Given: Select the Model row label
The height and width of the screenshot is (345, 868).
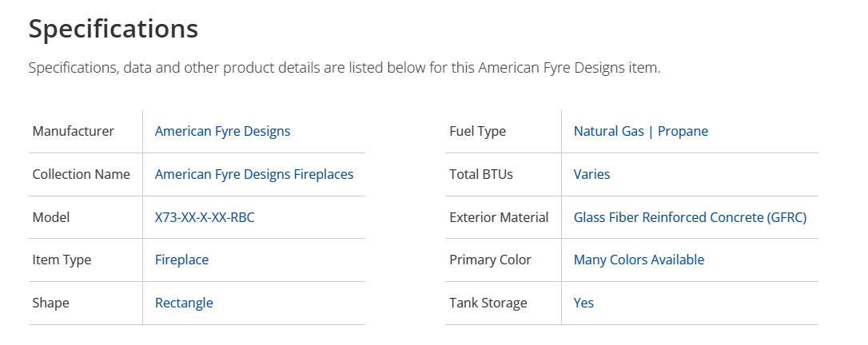Looking at the screenshot, I should click(51, 217).
